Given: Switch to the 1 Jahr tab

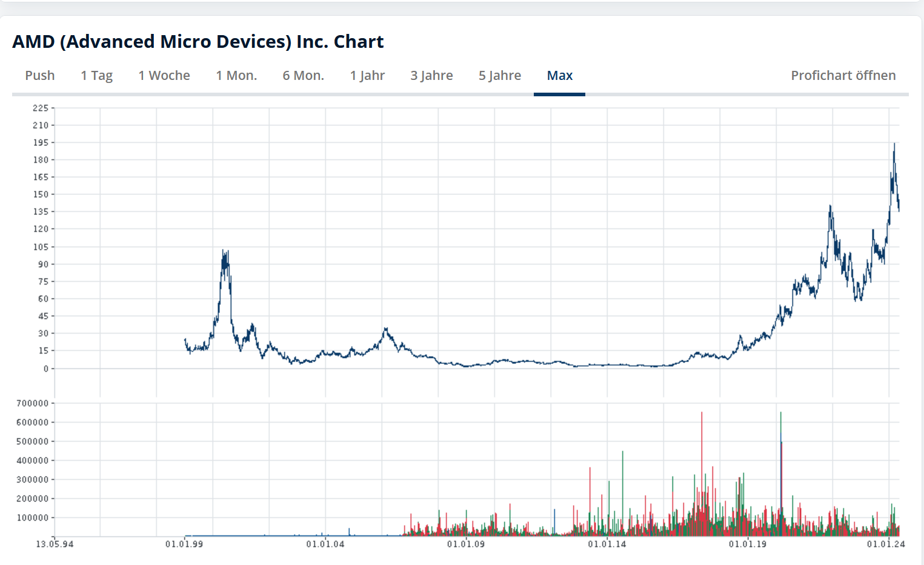Looking at the screenshot, I should pos(367,76).
